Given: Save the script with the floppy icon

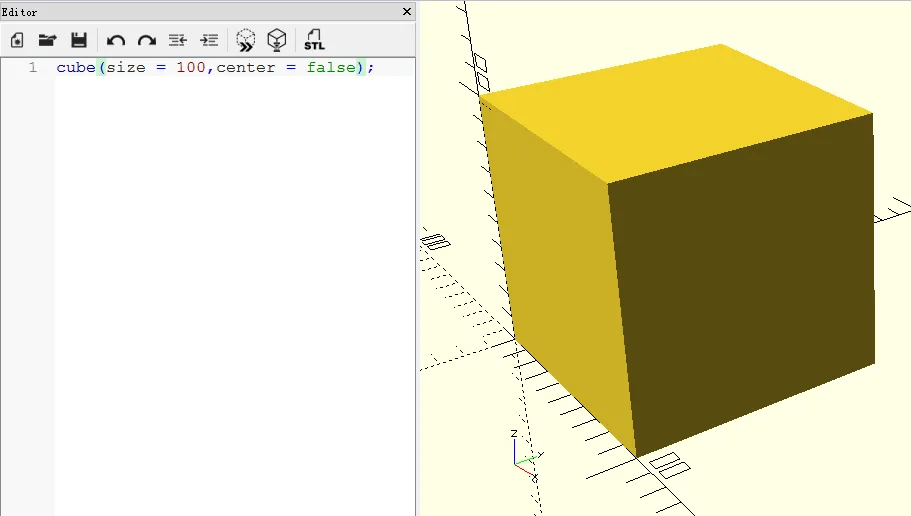Looking at the screenshot, I should click(78, 40).
